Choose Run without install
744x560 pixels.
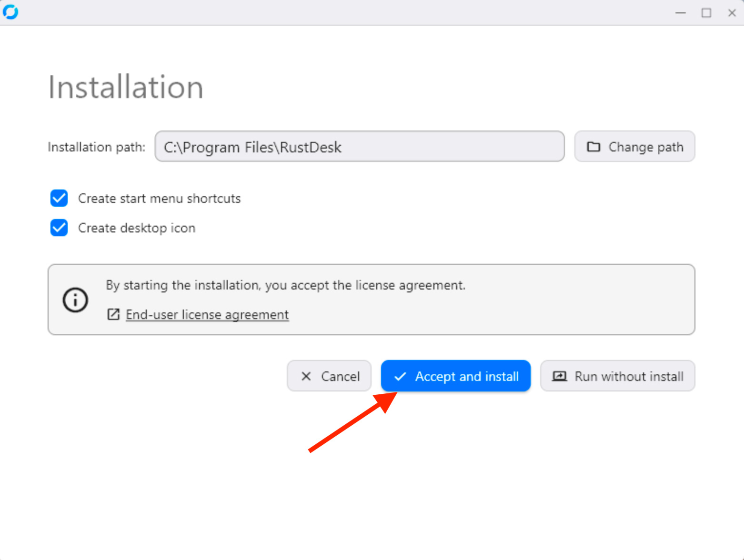tap(618, 376)
